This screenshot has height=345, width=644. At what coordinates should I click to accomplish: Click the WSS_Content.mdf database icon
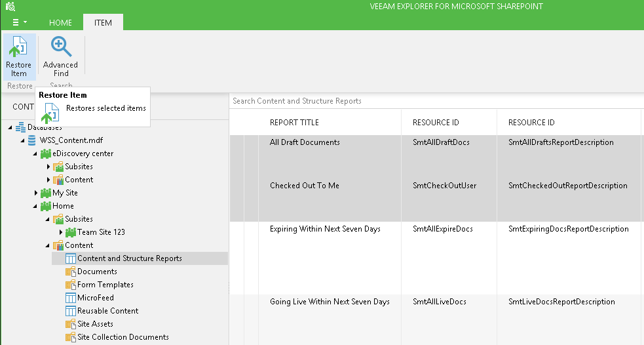[32, 140]
